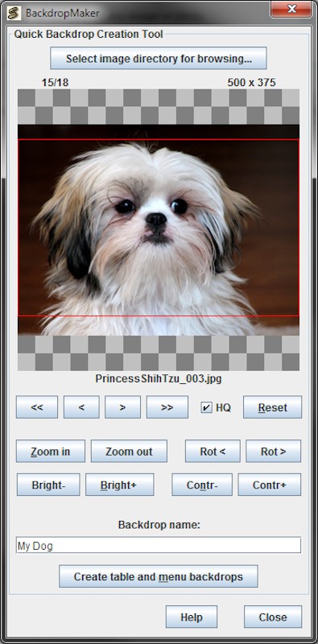The width and height of the screenshot is (318, 644).
Task: Click the PrincessShihTzu_003.jpg filename label
Action: 159,378
